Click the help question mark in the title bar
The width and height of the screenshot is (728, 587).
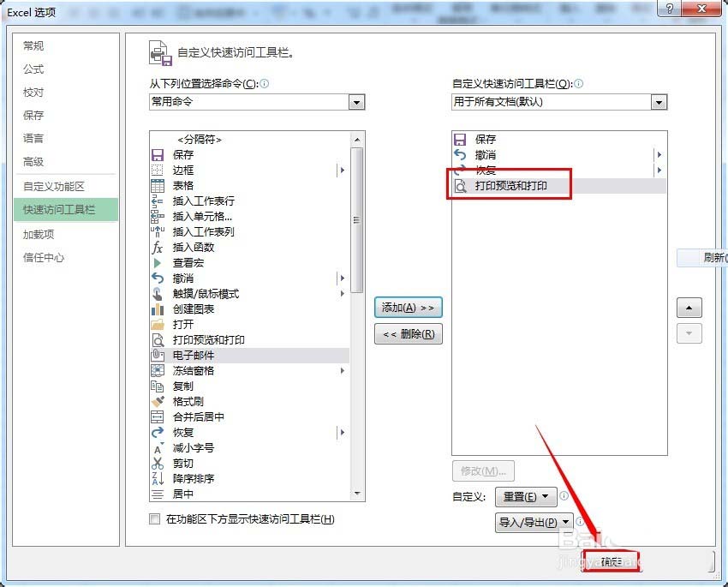click(669, 9)
